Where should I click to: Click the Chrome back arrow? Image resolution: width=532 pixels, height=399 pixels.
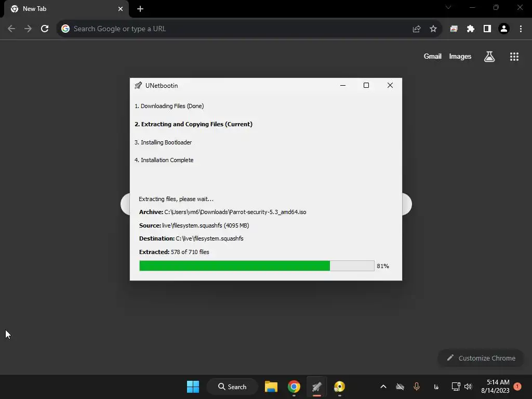coord(11,29)
